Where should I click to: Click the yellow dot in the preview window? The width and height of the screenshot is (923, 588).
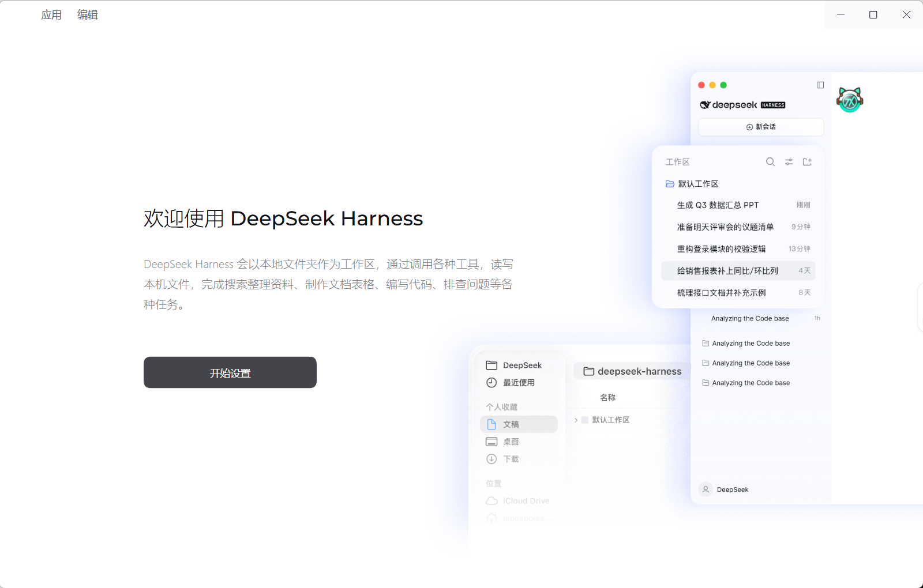pos(712,85)
